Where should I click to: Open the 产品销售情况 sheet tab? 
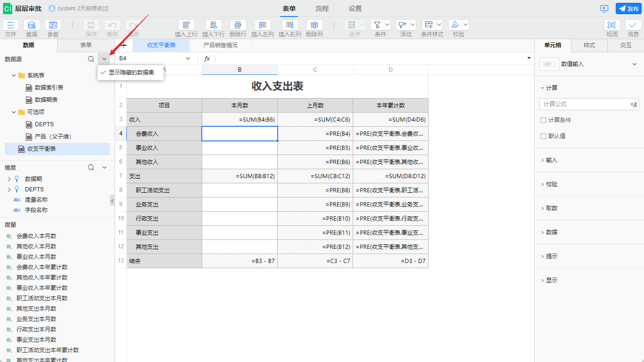coord(221,45)
